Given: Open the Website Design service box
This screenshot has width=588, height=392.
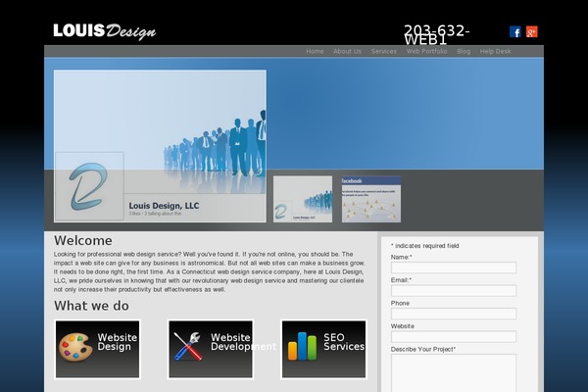Looking at the screenshot, I should point(97,349).
